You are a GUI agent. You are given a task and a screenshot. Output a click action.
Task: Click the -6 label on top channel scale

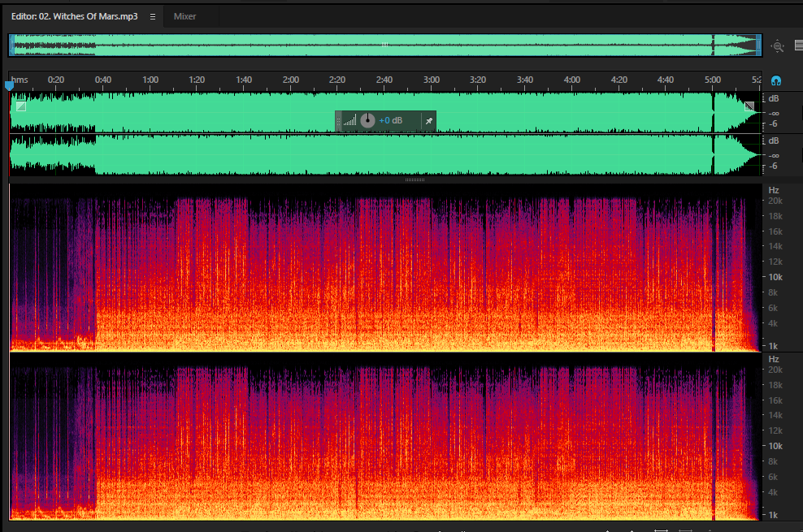(773, 123)
